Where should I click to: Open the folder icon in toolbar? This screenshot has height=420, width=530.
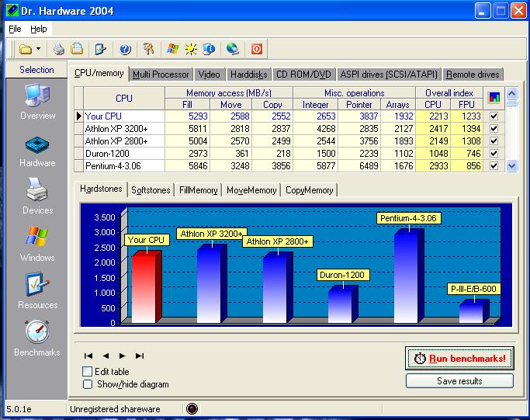[x=26, y=50]
